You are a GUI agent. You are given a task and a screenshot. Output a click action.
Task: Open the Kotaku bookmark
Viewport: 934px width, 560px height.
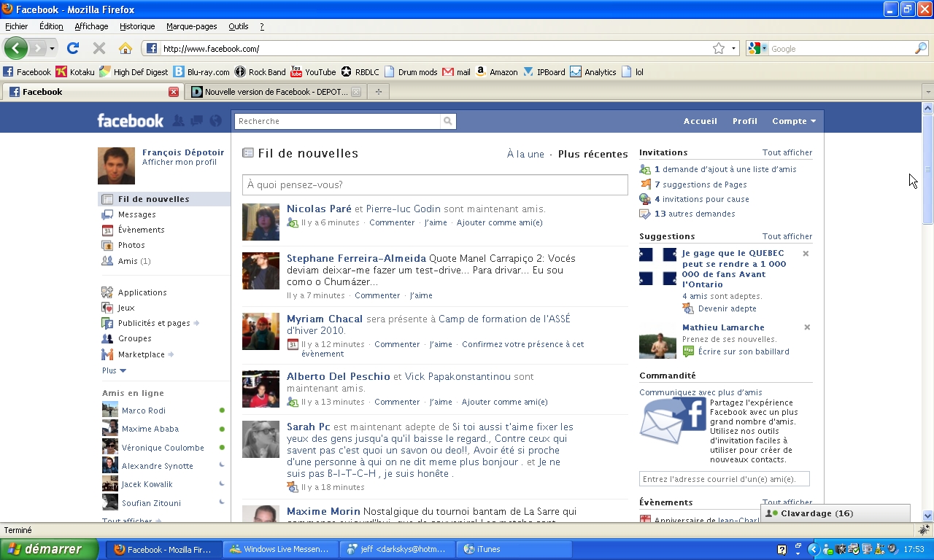(x=75, y=72)
